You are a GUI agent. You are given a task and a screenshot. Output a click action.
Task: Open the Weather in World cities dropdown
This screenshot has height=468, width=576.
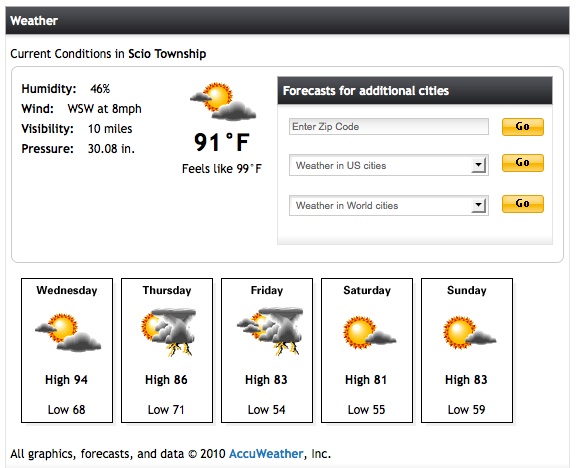click(x=389, y=205)
